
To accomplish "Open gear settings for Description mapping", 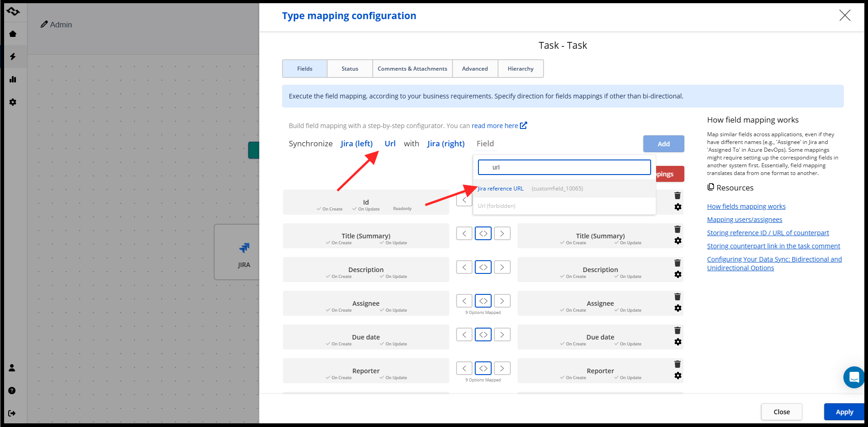I will (x=678, y=274).
